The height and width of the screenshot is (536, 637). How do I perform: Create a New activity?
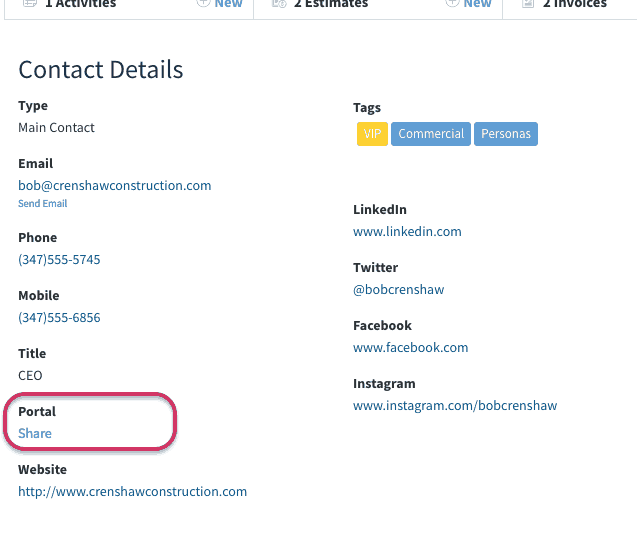228,4
